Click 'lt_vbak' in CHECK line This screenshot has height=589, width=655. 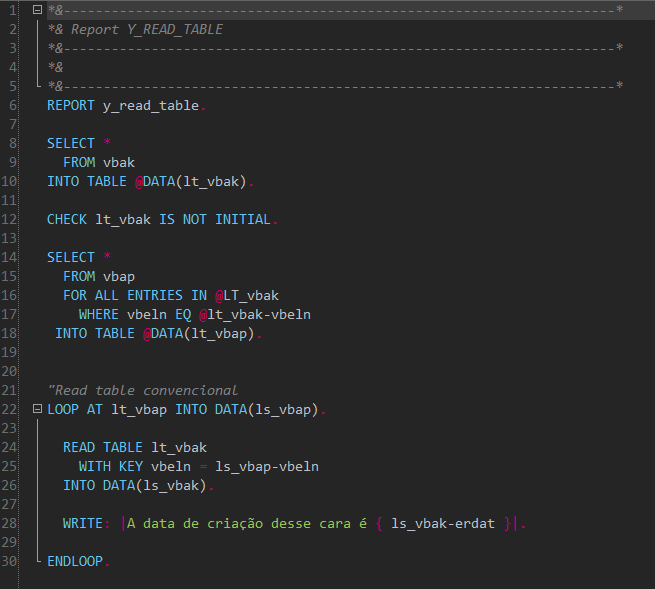123,220
